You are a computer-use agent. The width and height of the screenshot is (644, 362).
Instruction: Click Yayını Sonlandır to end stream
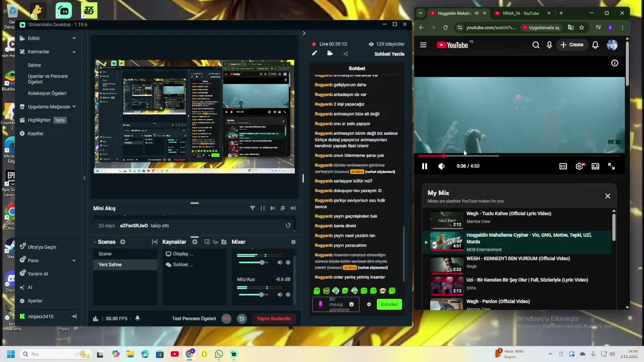[274, 318]
